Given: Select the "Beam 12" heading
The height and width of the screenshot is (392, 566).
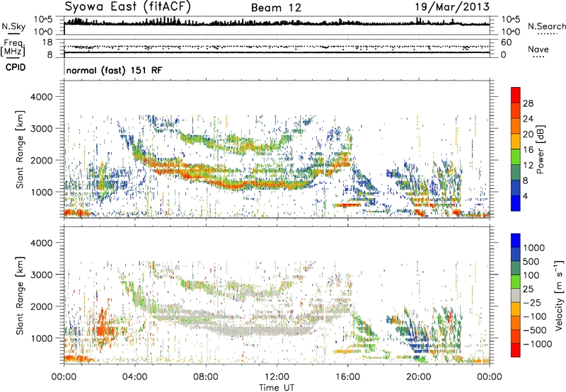Looking at the screenshot, I should pos(276,8).
